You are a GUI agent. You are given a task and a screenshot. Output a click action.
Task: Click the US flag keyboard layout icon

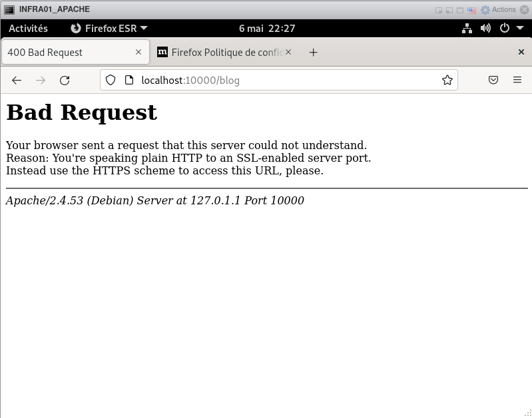coord(471,10)
